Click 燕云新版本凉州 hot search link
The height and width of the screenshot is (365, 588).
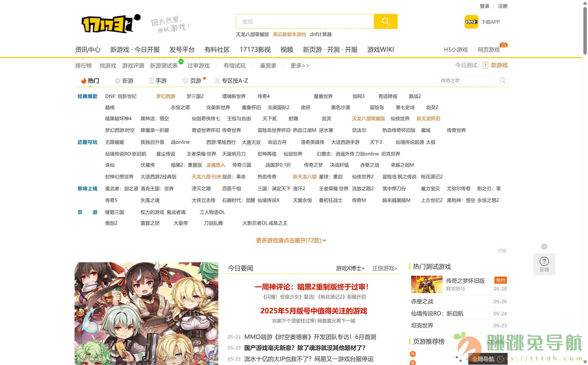point(289,34)
